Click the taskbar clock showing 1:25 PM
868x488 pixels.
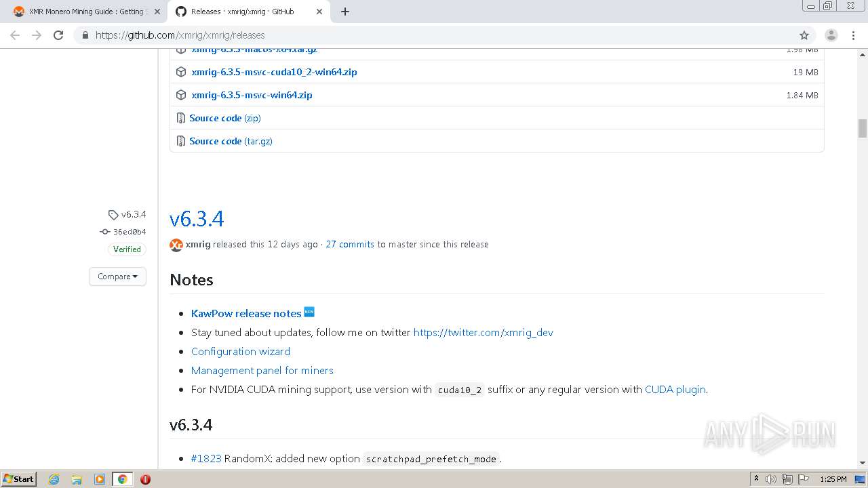833,479
